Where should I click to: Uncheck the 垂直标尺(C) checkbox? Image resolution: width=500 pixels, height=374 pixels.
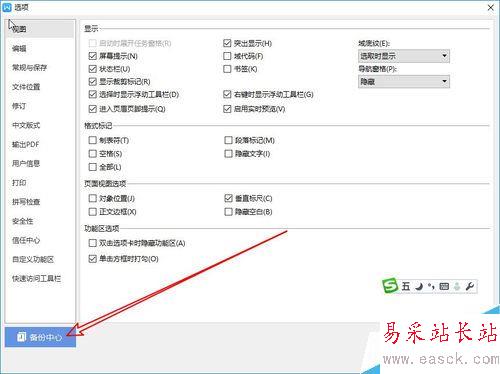click(228, 198)
